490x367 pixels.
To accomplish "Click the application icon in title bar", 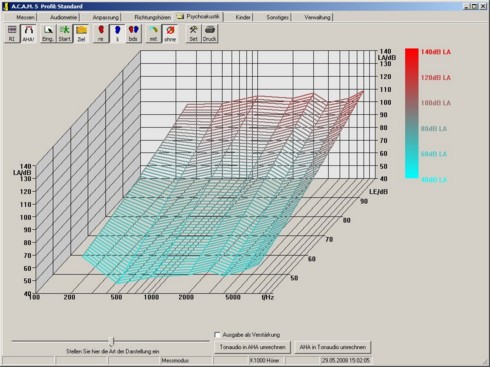I will pos(6,6).
